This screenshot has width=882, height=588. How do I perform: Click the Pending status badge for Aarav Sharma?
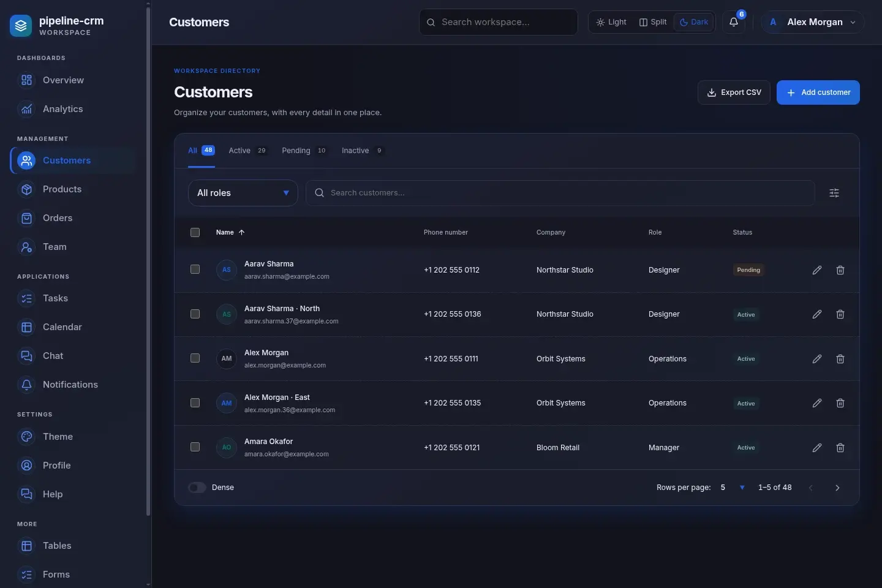[x=748, y=270]
